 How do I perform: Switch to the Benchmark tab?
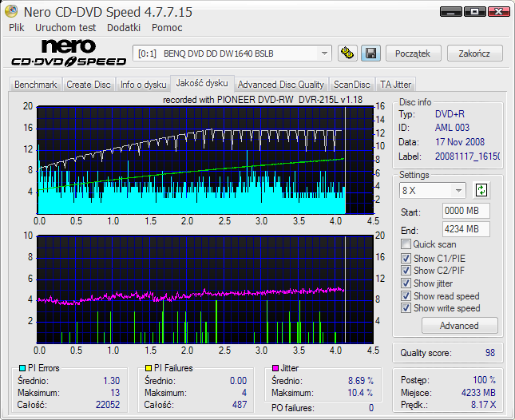click(x=35, y=85)
